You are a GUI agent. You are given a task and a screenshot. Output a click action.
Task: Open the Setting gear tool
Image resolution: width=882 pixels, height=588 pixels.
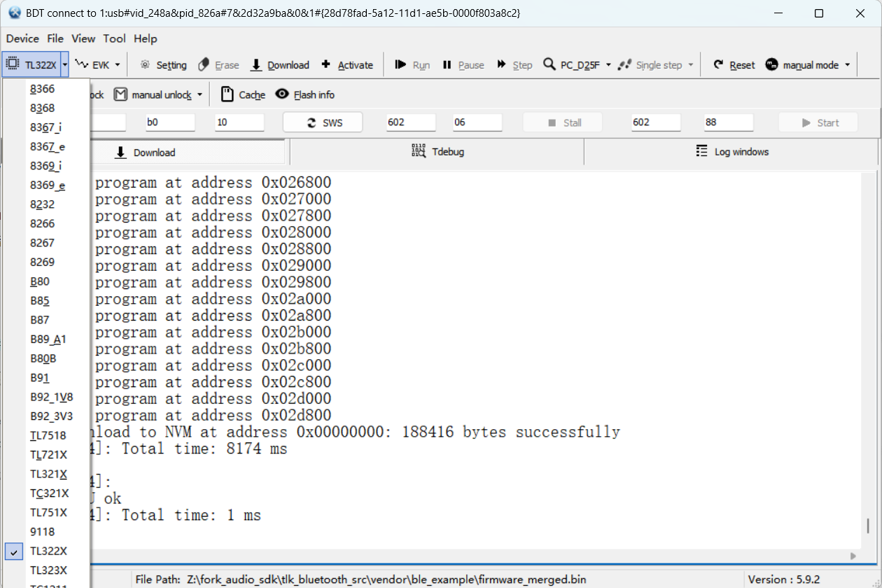click(x=163, y=64)
